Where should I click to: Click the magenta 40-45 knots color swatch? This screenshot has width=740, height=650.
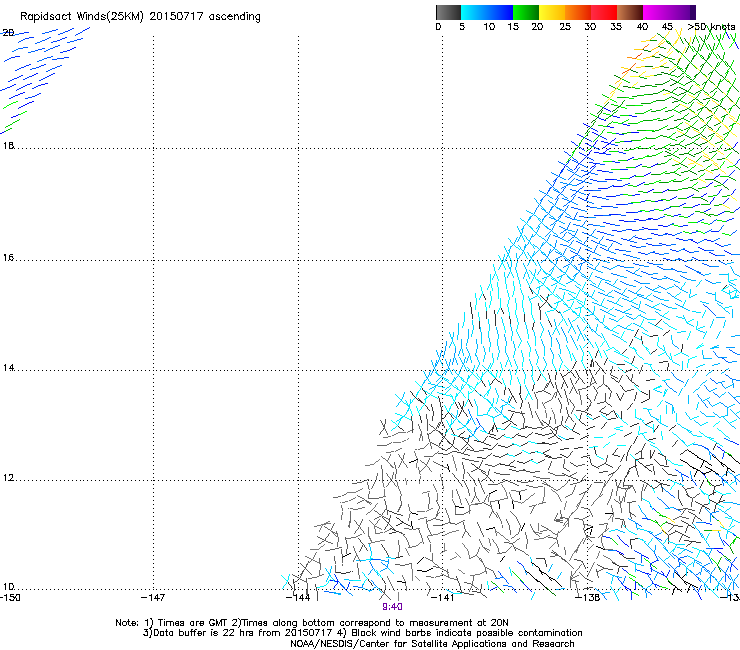pyautogui.click(x=656, y=12)
